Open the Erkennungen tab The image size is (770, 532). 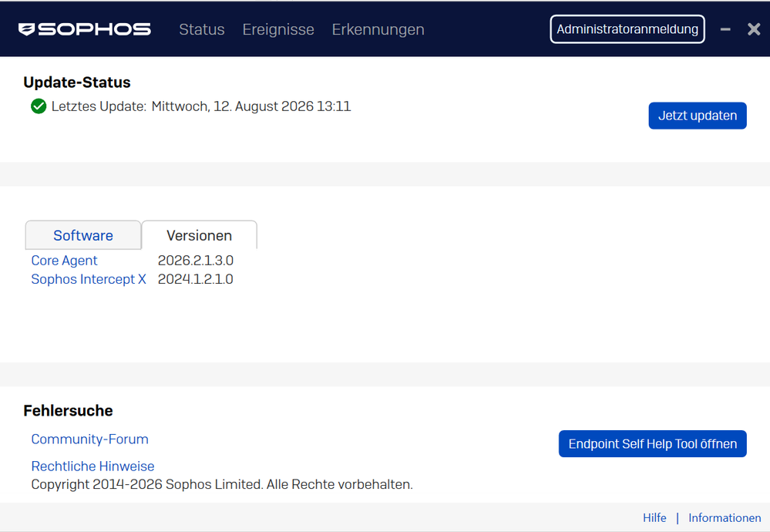coord(378,29)
